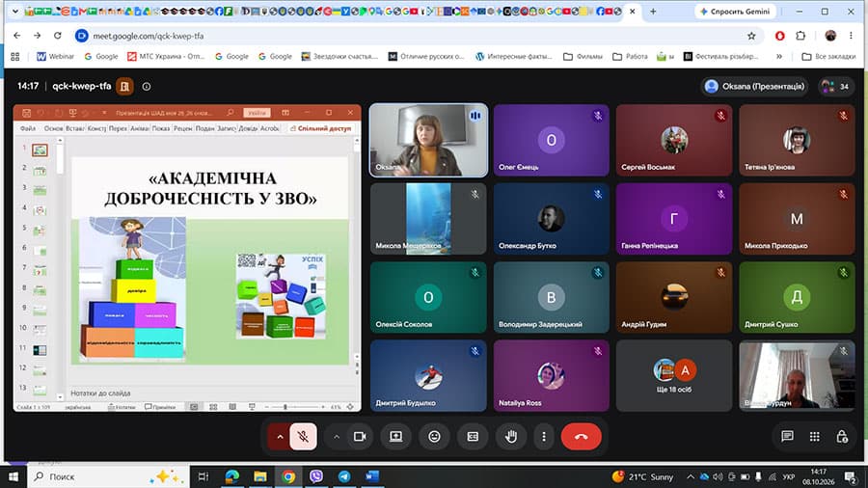This screenshot has height=488, width=868.
Task: Show hidden tray icons chevron
Action: 691,476
